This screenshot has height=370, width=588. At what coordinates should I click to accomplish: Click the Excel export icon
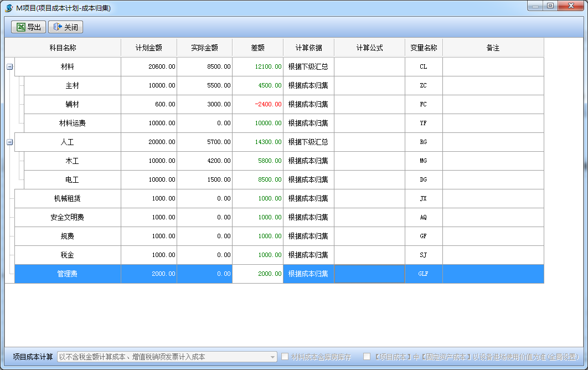[20, 27]
